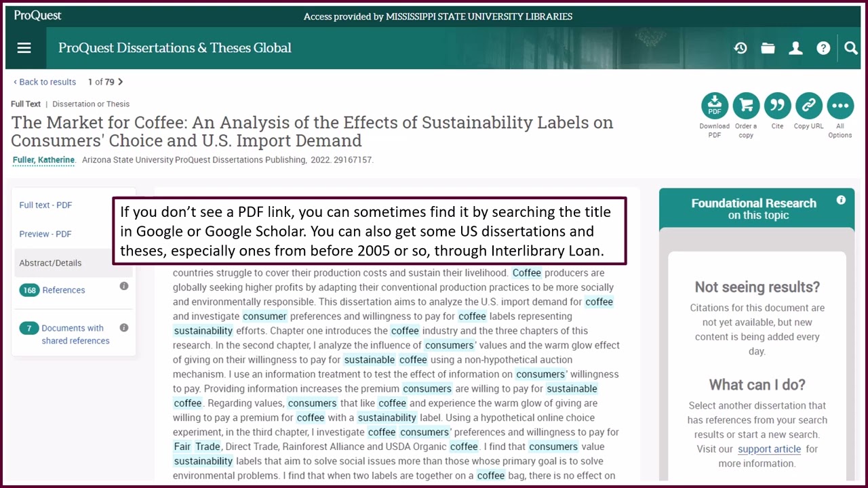Go back to results
Viewport: 868px width, 488px height.
coord(45,82)
